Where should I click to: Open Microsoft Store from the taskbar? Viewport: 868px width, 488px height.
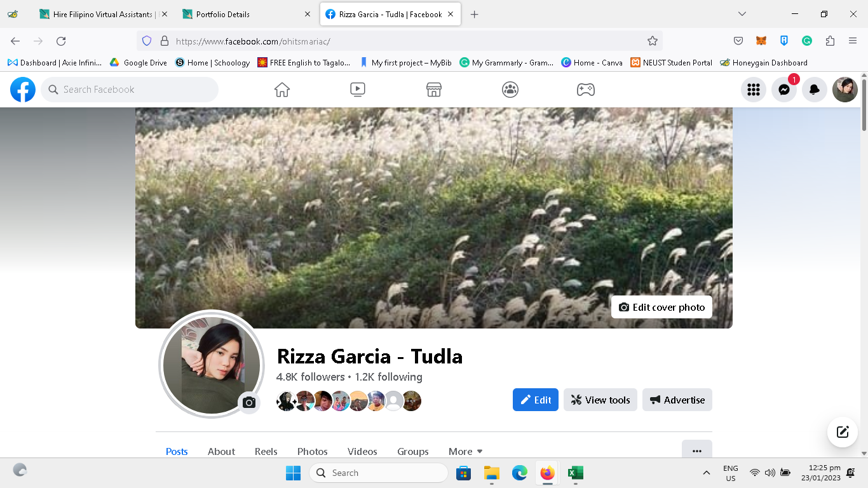pos(464,473)
